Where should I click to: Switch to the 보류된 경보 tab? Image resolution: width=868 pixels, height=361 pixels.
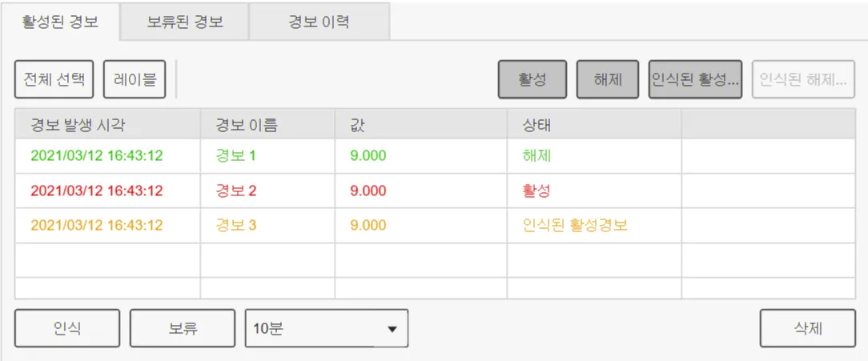click(x=185, y=22)
